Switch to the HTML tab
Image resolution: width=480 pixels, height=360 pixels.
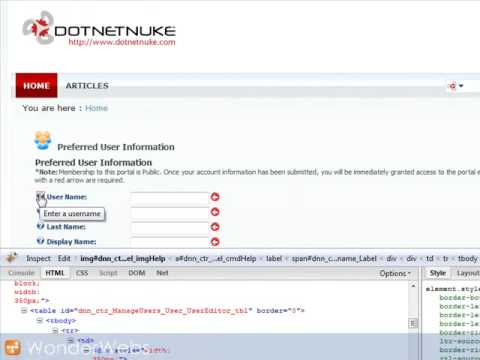tap(55, 273)
